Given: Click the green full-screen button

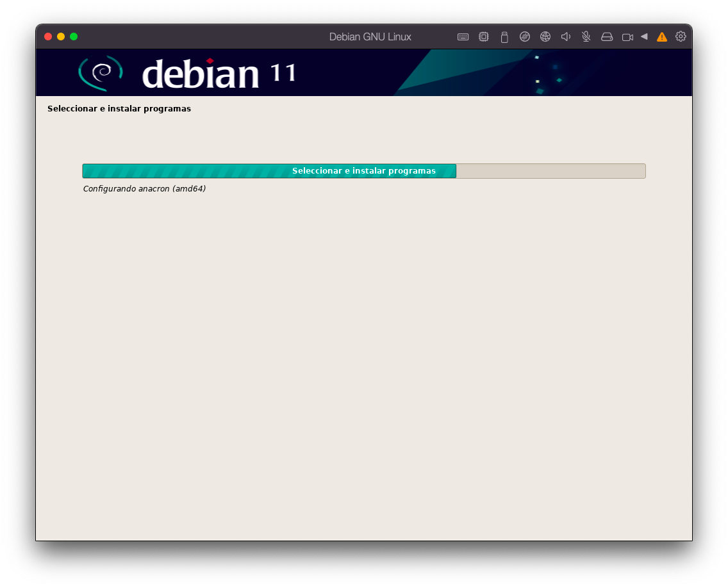Looking at the screenshot, I should coord(74,37).
